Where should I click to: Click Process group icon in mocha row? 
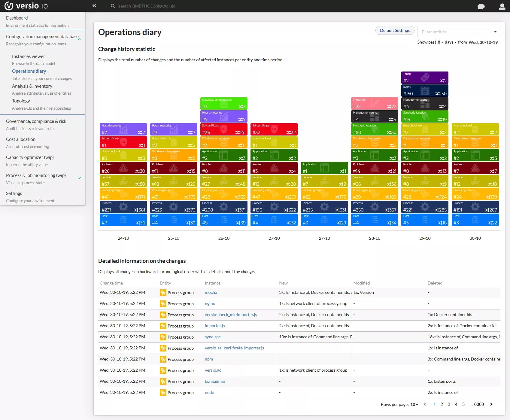coord(163,293)
